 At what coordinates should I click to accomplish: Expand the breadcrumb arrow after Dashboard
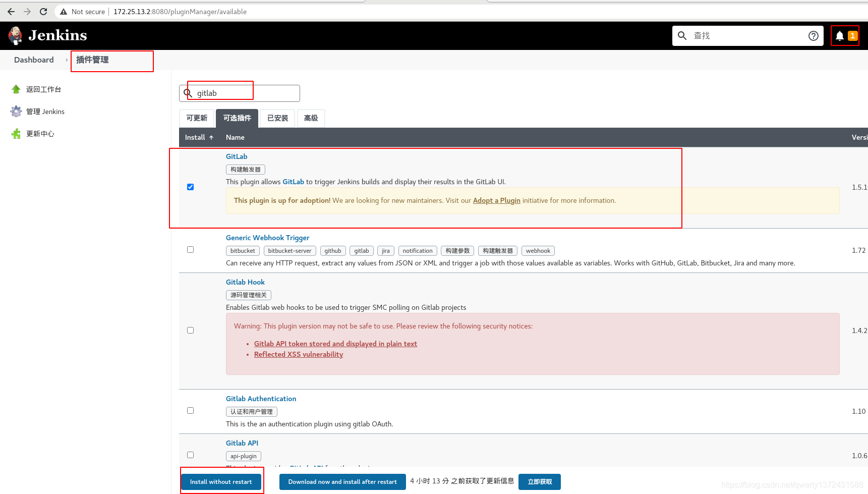67,60
